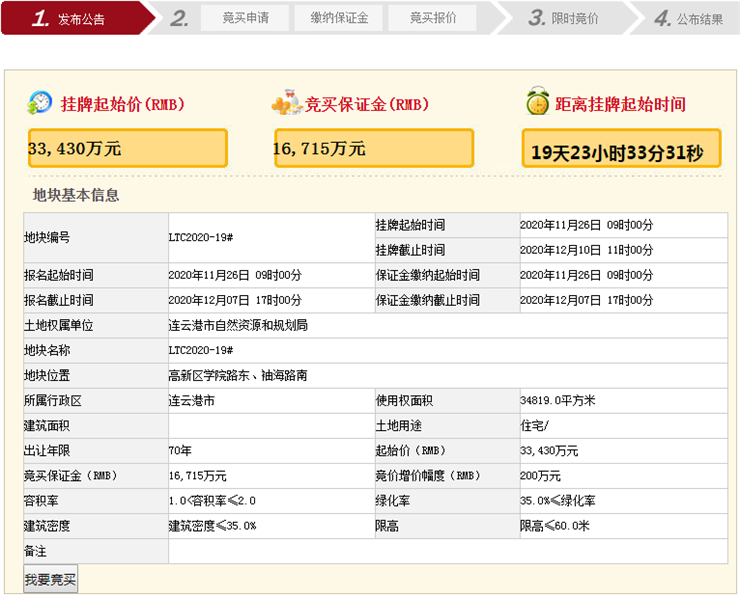Click the gold coins icon beside 竞买保证金
This screenshot has height=597, width=740.
pos(286,103)
